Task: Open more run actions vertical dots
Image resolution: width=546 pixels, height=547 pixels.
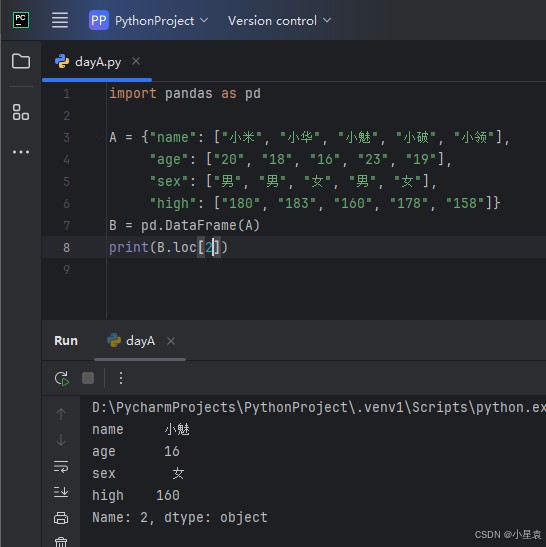Action: pos(121,378)
